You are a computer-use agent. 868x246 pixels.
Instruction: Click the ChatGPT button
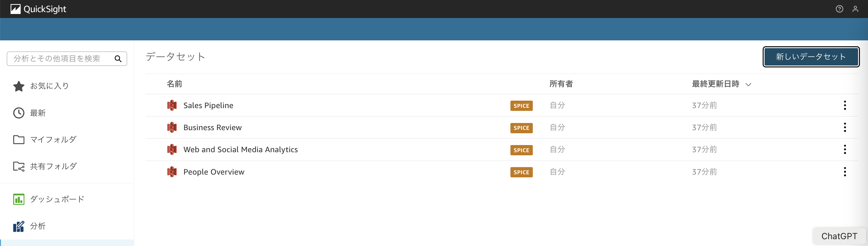(x=839, y=236)
